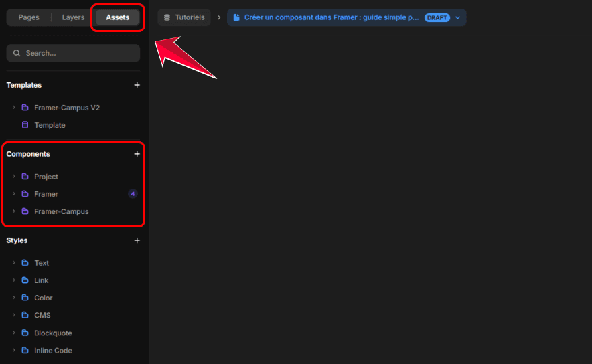
Task: Select the Color styles label
Action: [43, 298]
